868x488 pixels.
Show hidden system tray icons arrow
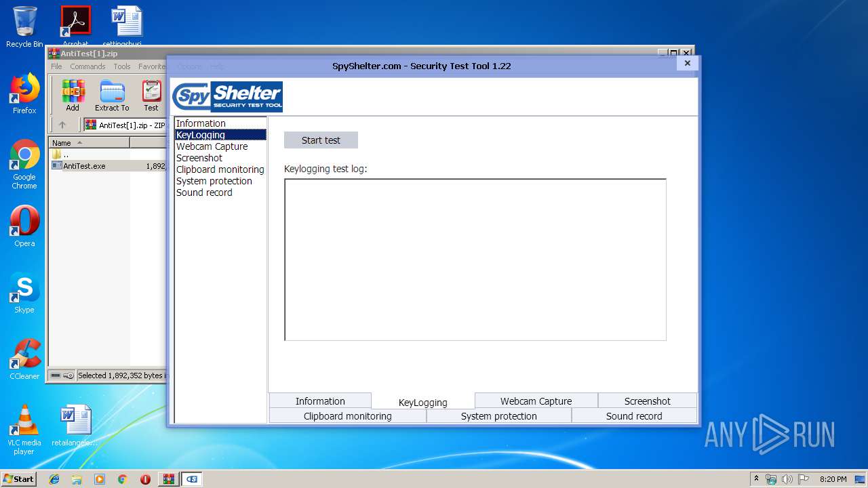coord(756,479)
